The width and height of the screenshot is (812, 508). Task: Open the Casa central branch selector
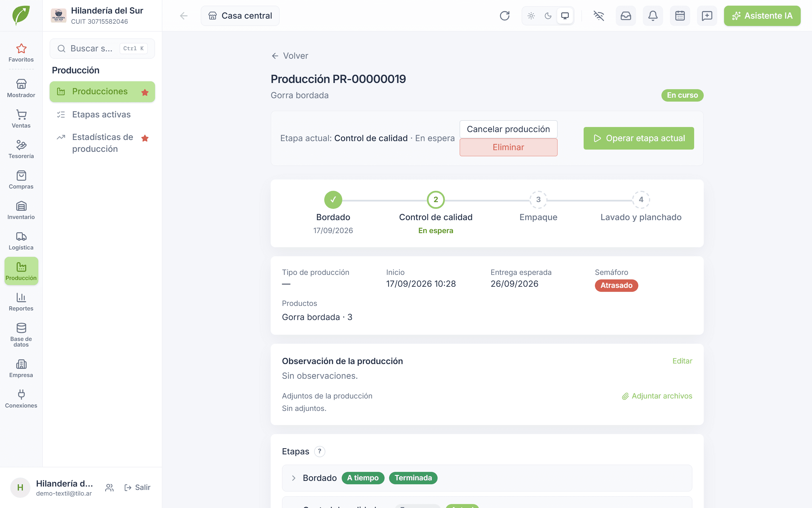tap(240, 16)
